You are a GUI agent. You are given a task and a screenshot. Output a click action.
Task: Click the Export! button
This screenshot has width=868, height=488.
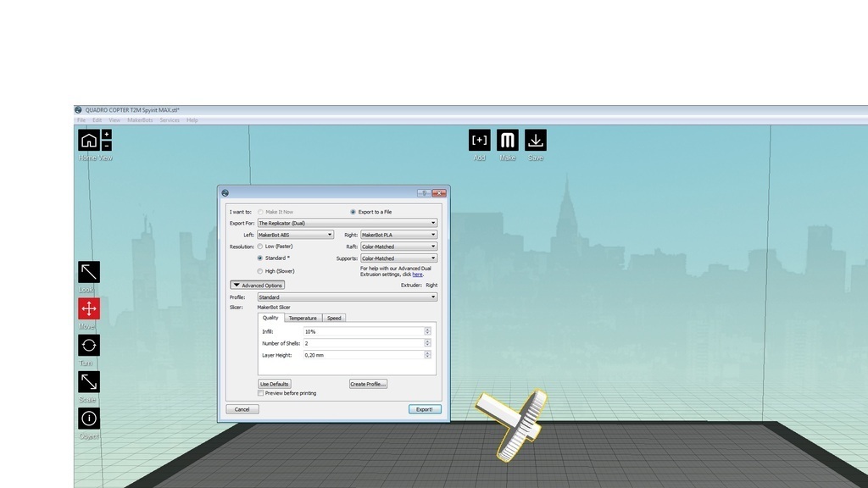[425, 409]
